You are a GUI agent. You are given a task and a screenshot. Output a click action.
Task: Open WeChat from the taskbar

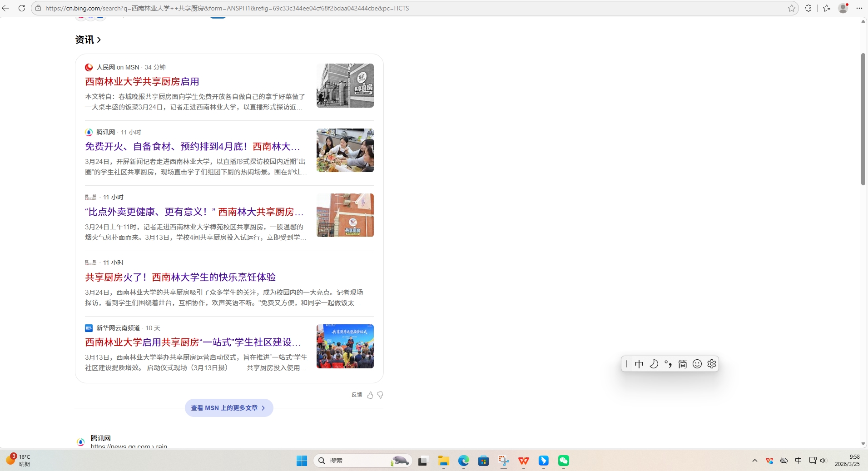[x=563, y=461]
